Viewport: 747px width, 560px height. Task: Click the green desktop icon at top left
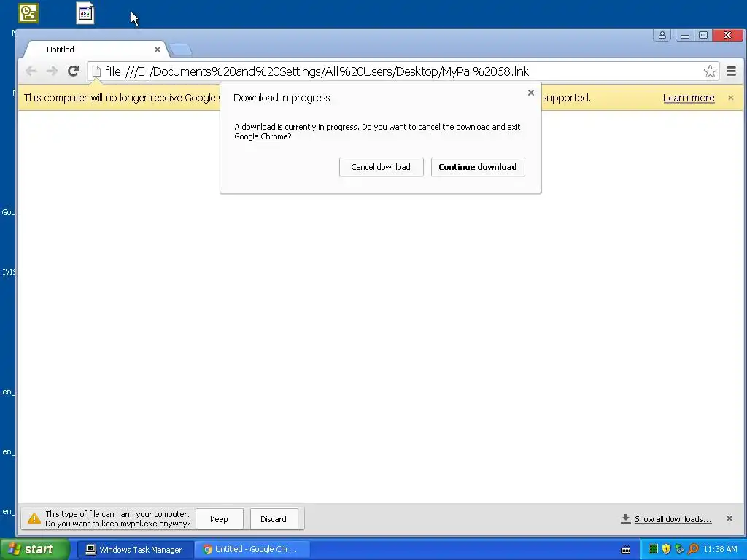[x=28, y=13]
